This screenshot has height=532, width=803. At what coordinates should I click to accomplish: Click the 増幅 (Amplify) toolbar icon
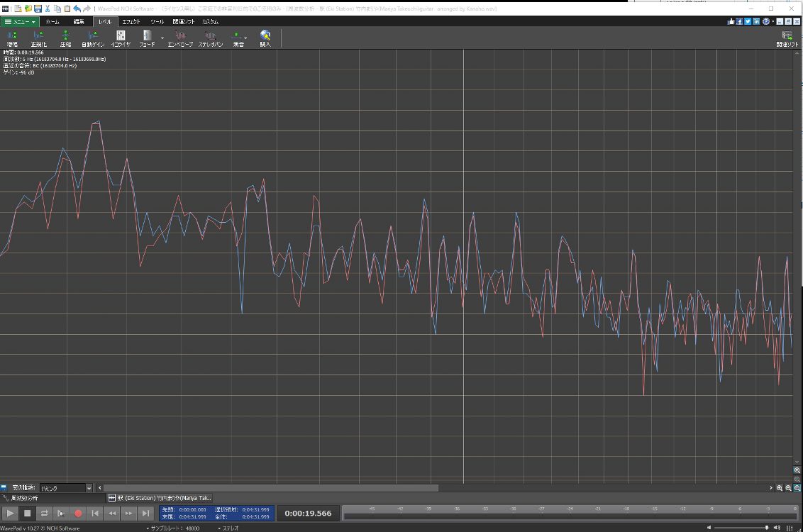pyautogui.click(x=12, y=38)
